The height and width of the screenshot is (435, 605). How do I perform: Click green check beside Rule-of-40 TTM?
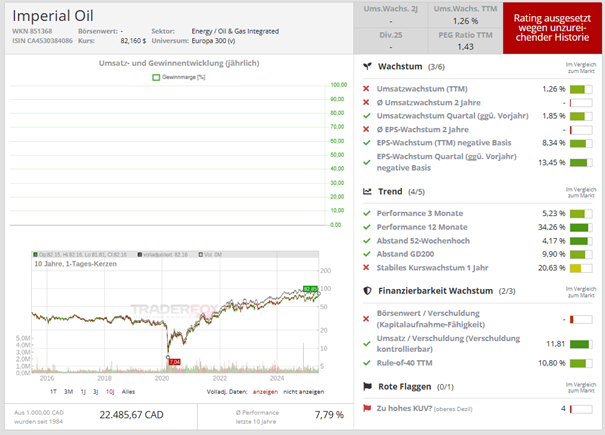367,363
